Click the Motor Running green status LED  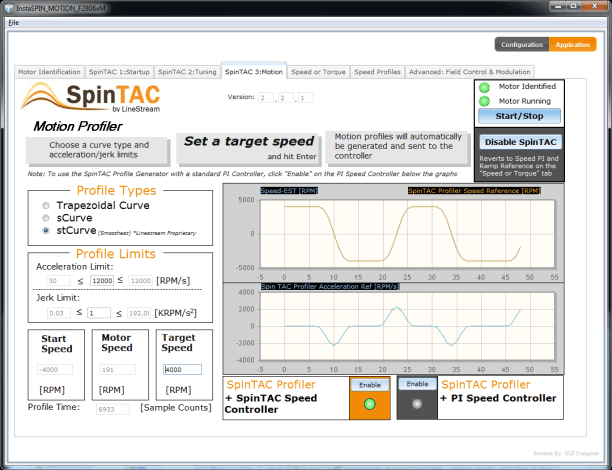[x=484, y=102]
